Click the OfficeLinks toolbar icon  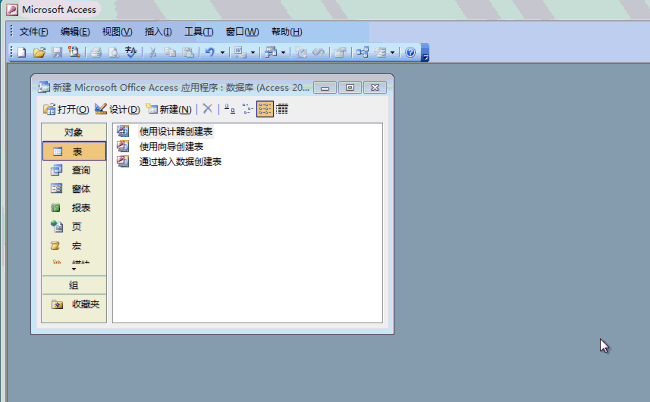point(240,53)
